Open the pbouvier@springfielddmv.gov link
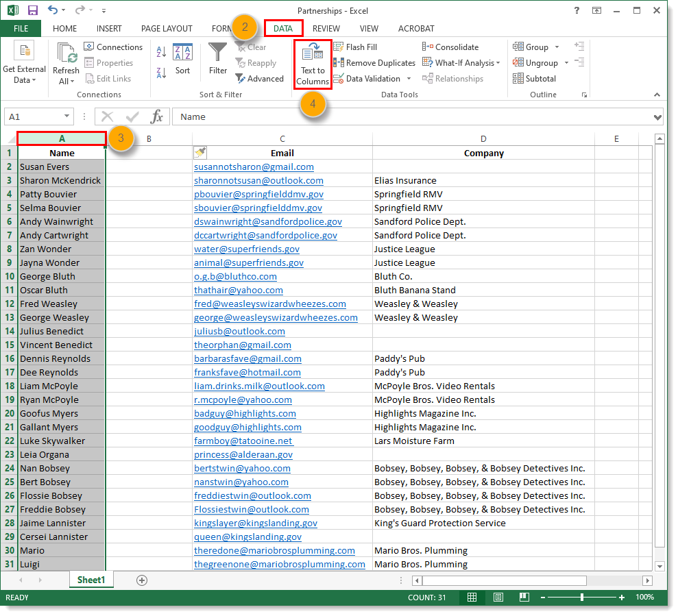The image size is (678, 616). [x=258, y=194]
